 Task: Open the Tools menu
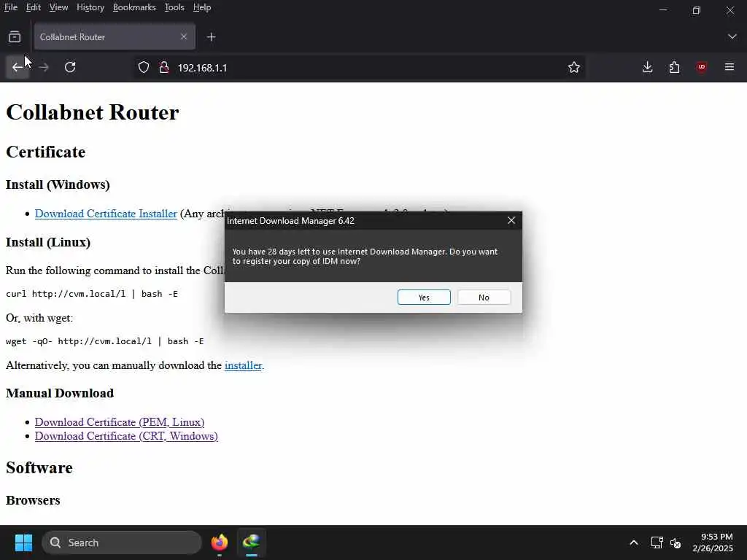(x=174, y=7)
